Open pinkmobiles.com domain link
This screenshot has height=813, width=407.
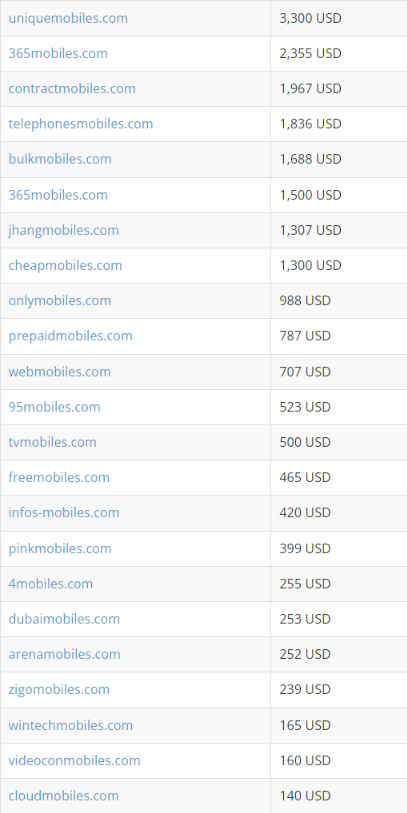[60, 549]
